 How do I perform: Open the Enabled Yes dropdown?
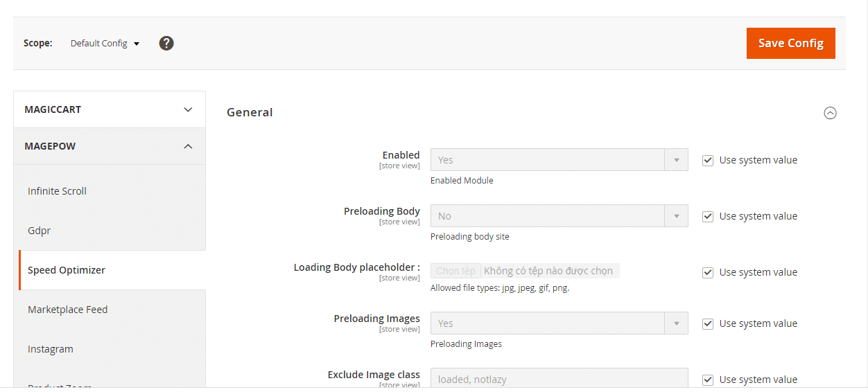click(x=559, y=160)
